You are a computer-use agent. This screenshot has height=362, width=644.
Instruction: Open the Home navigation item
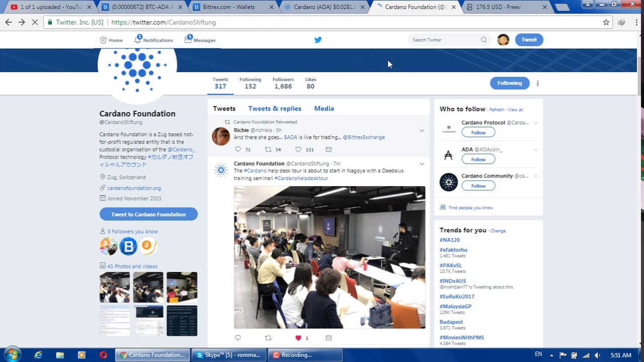[111, 40]
